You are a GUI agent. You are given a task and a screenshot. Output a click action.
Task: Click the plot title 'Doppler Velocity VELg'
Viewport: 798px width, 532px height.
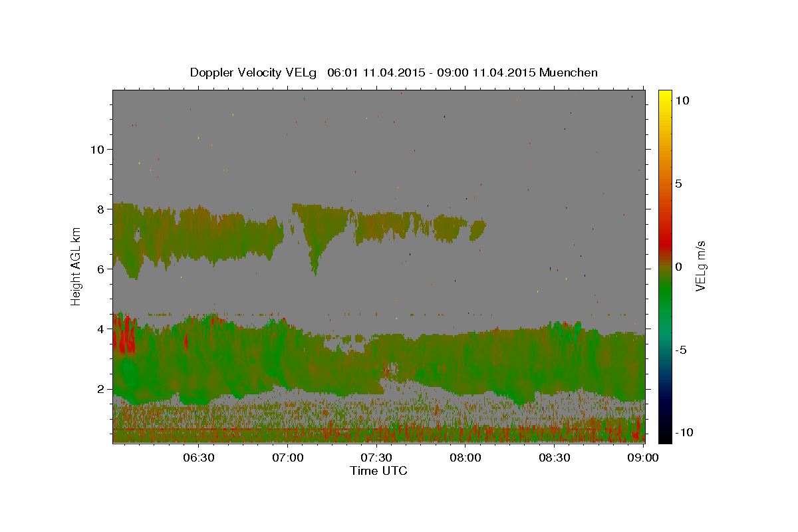point(255,72)
